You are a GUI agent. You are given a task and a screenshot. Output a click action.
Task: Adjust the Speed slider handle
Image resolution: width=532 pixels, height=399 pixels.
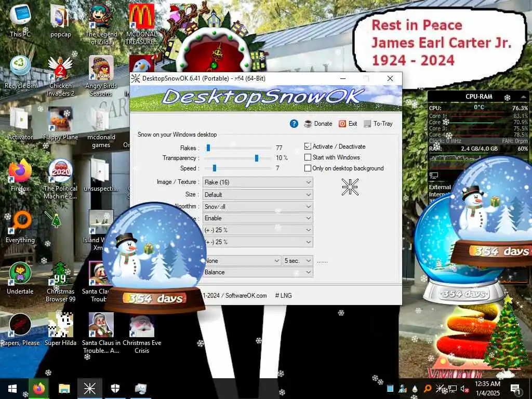tap(215, 168)
